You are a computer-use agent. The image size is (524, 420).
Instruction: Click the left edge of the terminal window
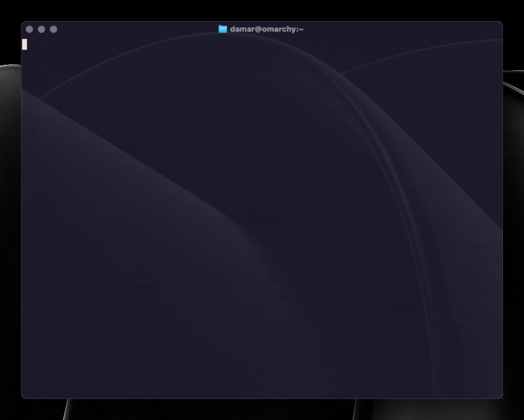click(22, 216)
